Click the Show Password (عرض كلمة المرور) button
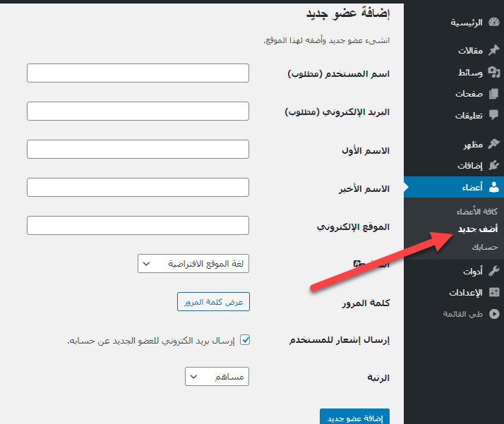504x424 pixels. tap(213, 302)
